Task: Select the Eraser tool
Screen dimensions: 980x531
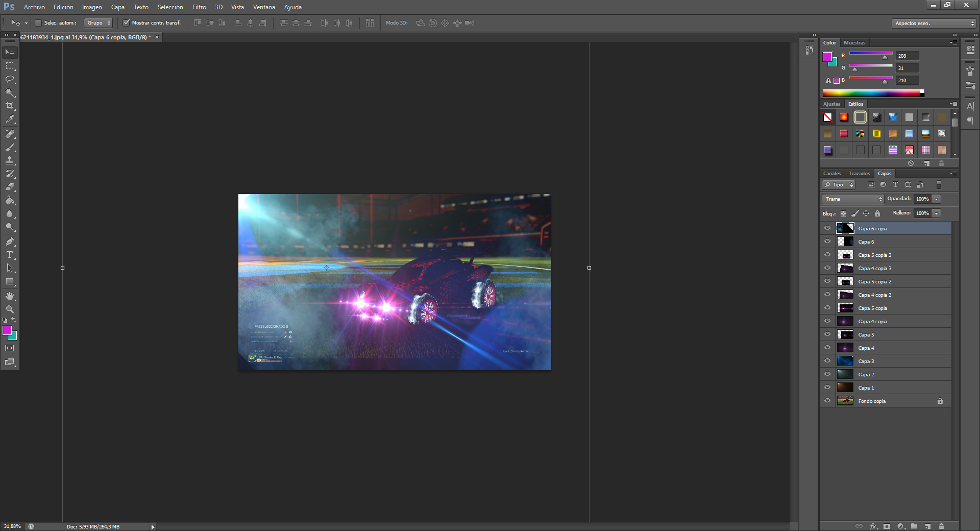Action: pyautogui.click(x=10, y=187)
